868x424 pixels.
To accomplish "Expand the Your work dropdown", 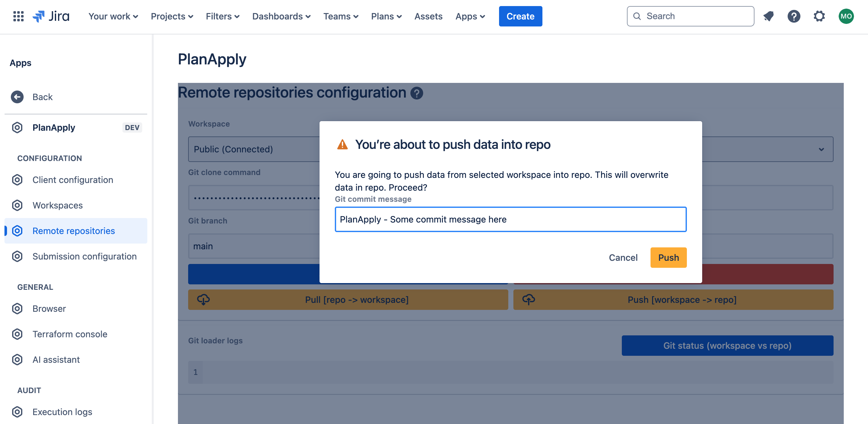I will coord(113,16).
